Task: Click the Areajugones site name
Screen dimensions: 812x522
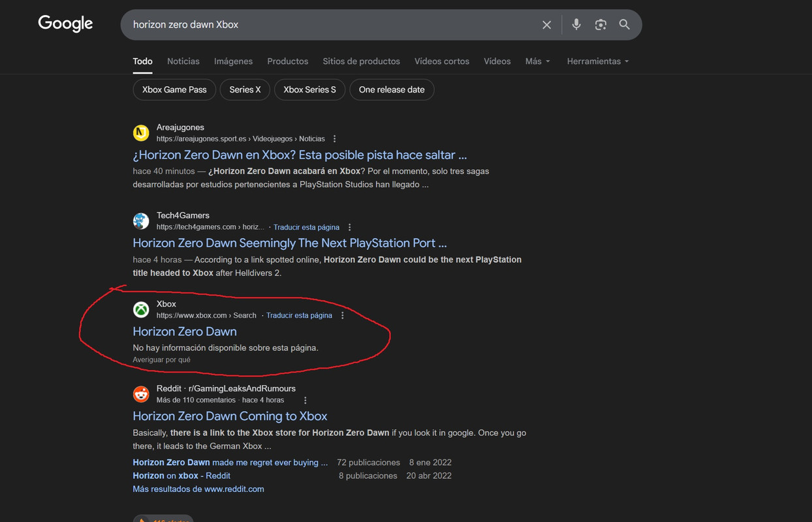Action: (x=180, y=128)
